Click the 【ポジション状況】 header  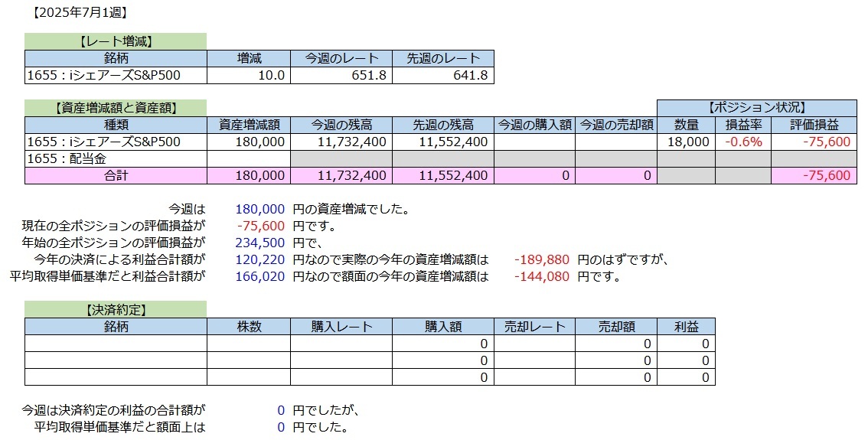[757, 108]
